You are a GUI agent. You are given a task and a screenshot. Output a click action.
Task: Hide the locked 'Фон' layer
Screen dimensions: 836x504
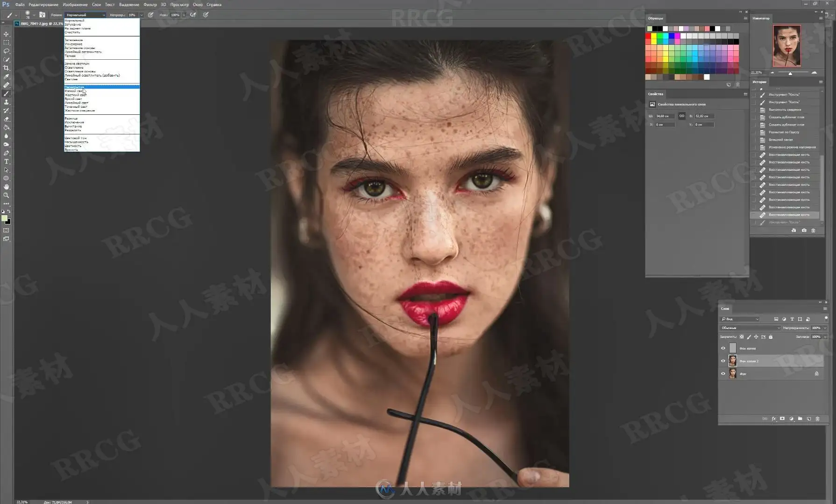coord(723,373)
